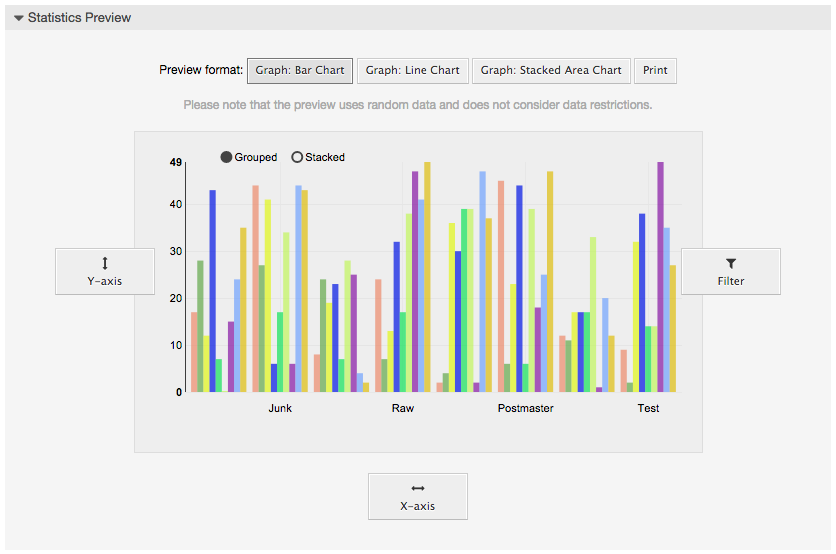
Task: Click the 20 y-axis tick label
Action: coord(176,299)
